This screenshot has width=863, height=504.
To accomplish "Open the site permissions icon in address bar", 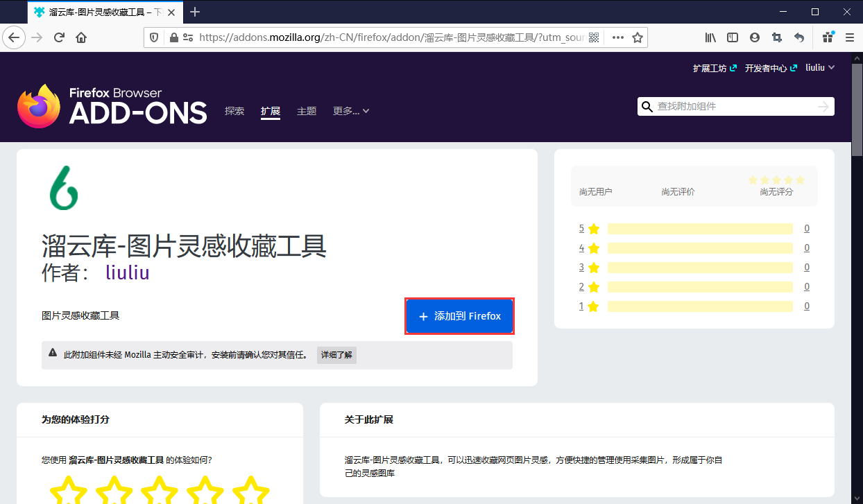I will 187,37.
